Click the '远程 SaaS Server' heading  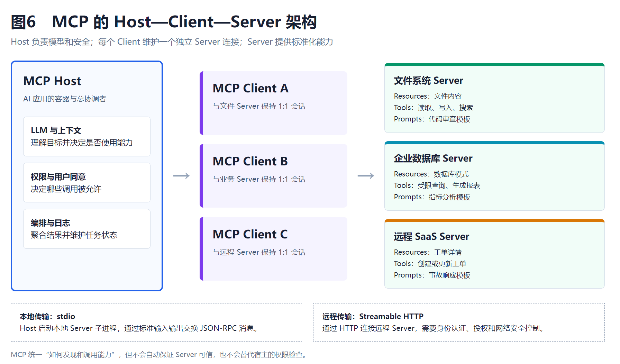coord(431,237)
